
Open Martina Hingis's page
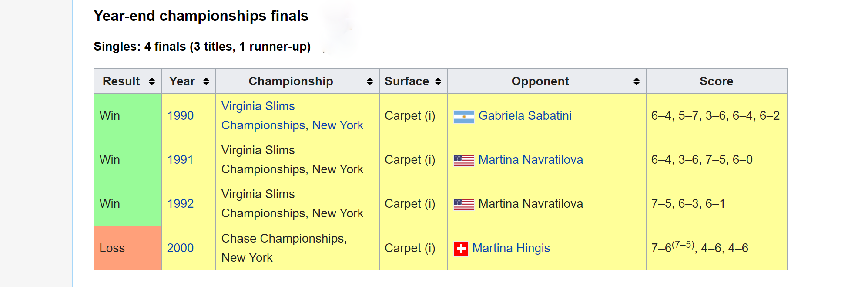(x=511, y=248)
